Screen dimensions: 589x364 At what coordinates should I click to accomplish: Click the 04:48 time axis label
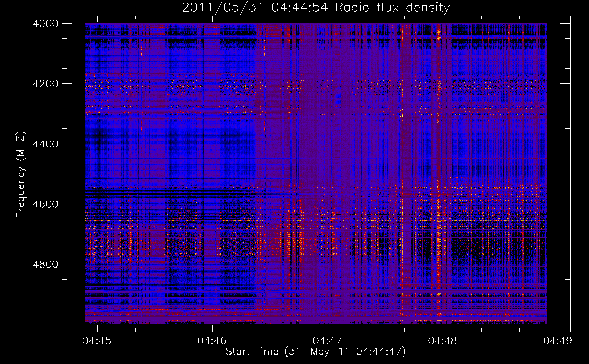[x=442, y=341]
